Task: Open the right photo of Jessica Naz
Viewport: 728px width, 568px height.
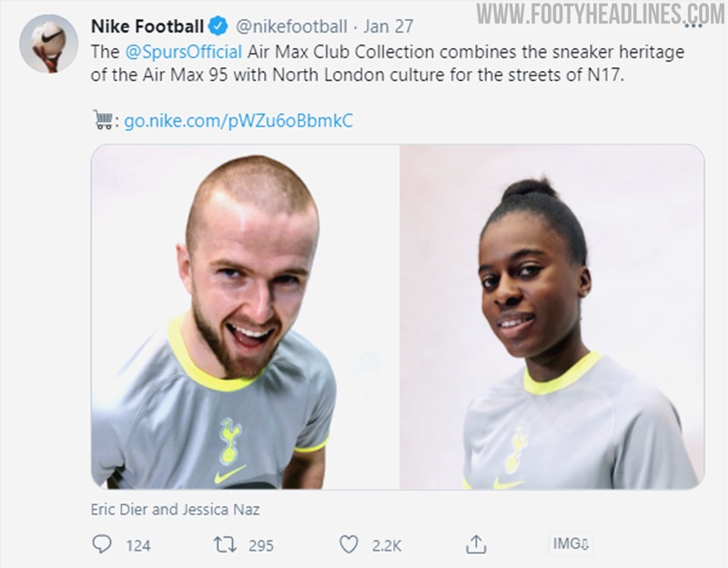Action: tap(552, 317)
